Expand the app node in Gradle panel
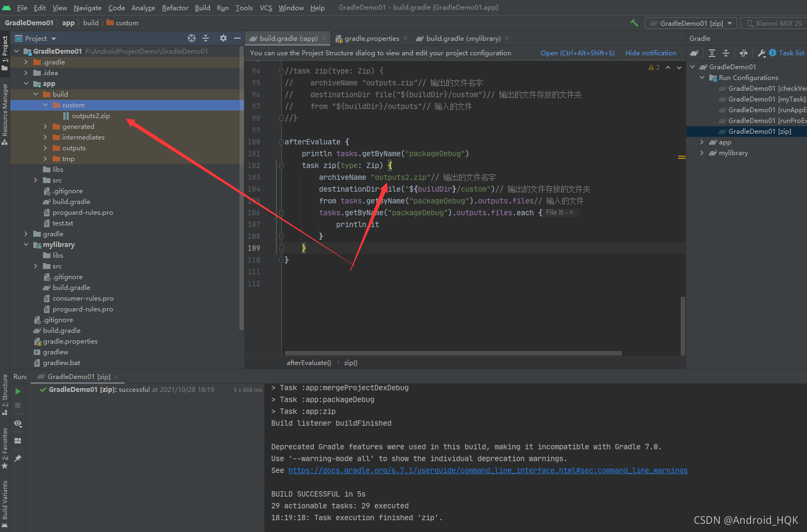The image size is (807, 532). coord(702,142)
